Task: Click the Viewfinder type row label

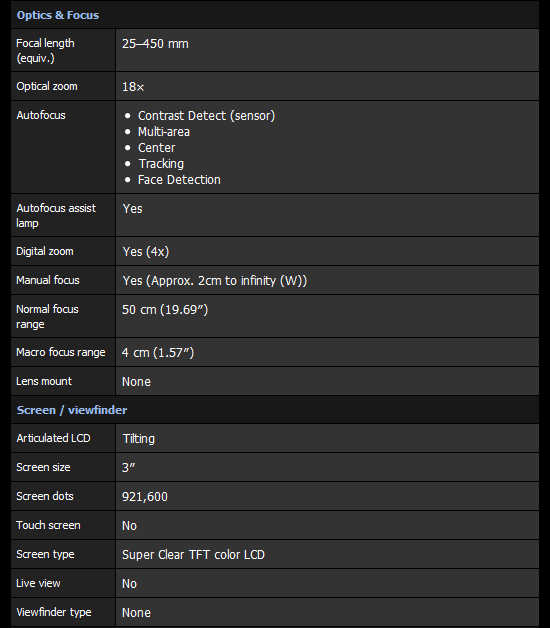Action: [x=54, y=612]
